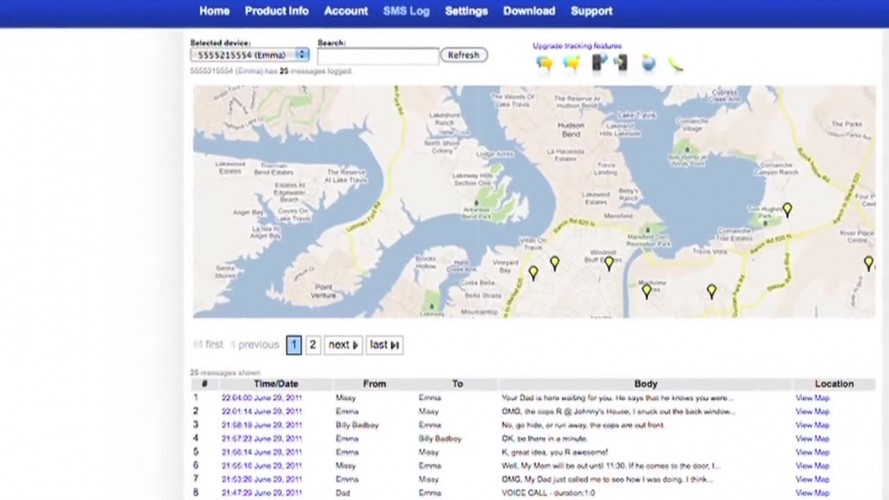Open the Selected device dropdown

click(x=249, y=55)
